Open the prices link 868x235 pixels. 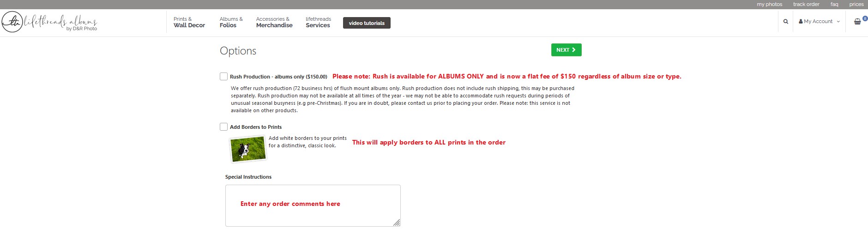coord(856,4)
